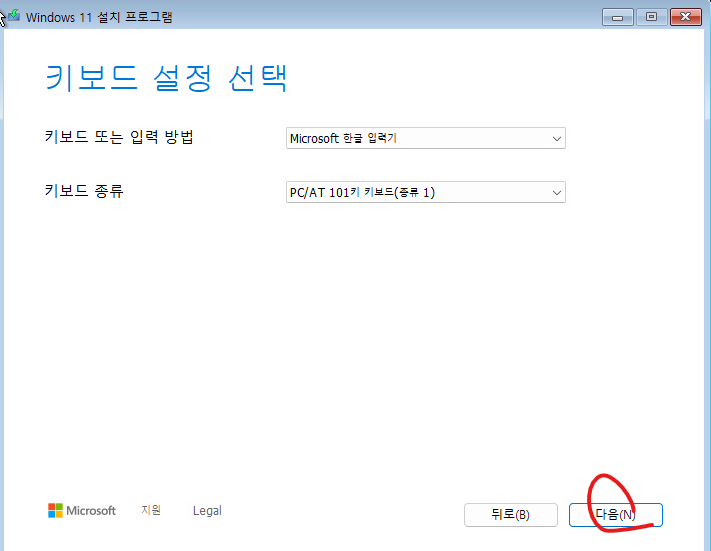Click the Windows setup title bar icon
This screenshot has height=551, width=711.
coord(14,16)
